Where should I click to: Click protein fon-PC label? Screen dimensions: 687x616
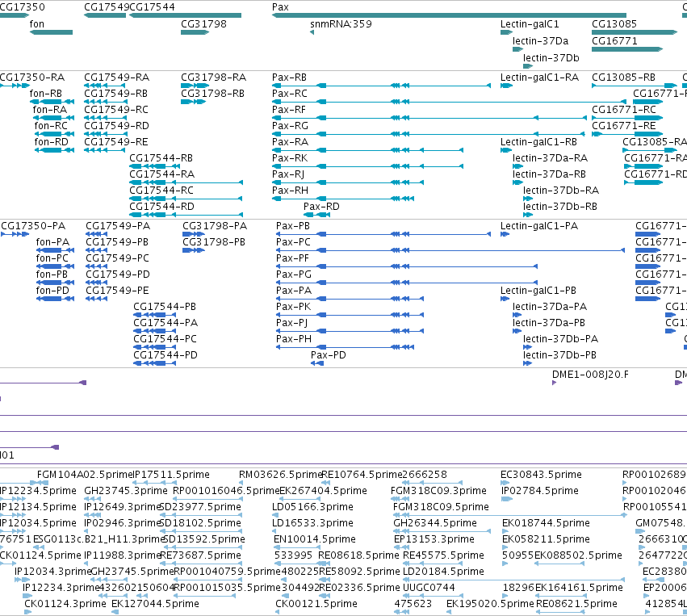point(52,258)
